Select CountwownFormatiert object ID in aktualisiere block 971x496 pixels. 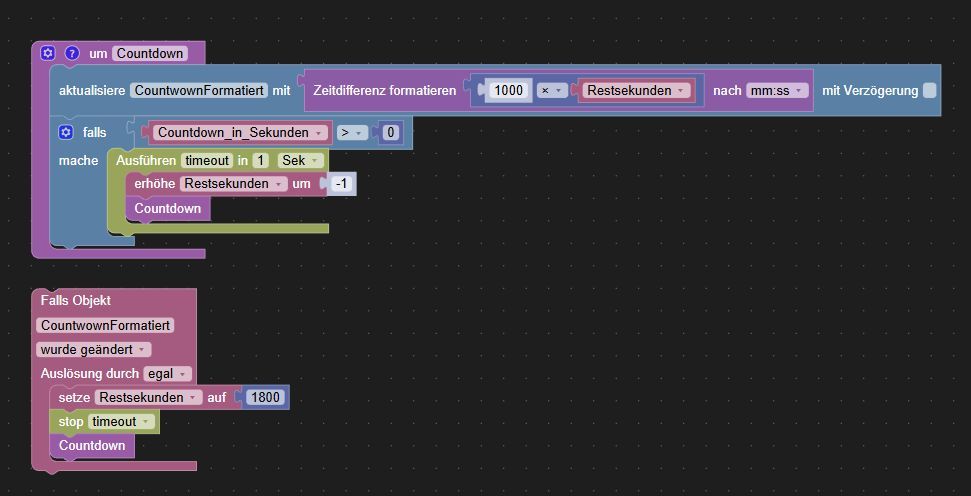pyautogui.click(x=199, y=90)
